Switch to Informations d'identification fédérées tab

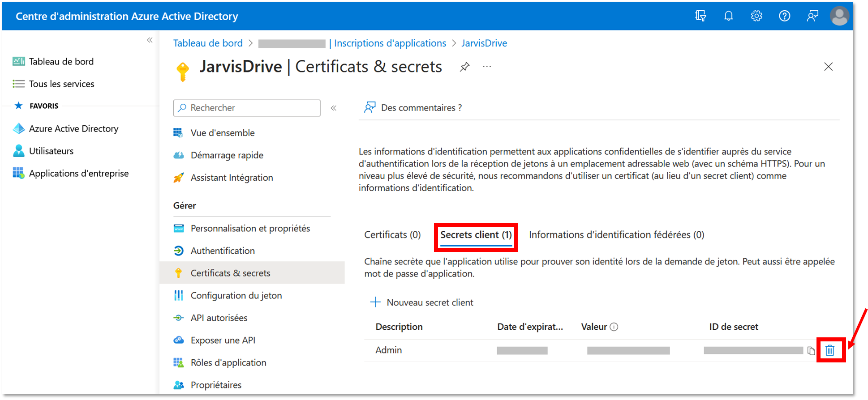pos(616,235)
